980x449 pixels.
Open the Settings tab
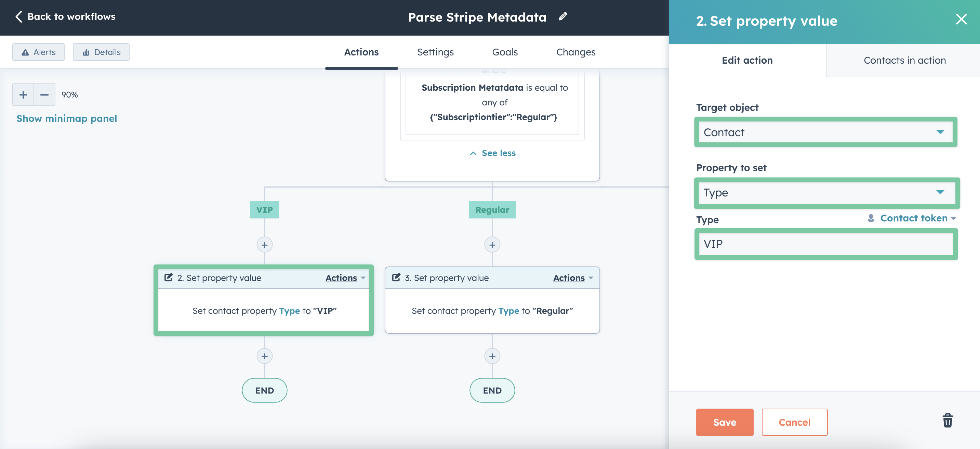coord(435,52)
